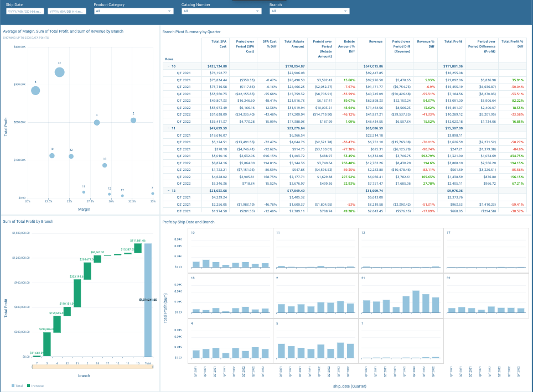Toggle the Total series in waterfall legend

point(17,386)
